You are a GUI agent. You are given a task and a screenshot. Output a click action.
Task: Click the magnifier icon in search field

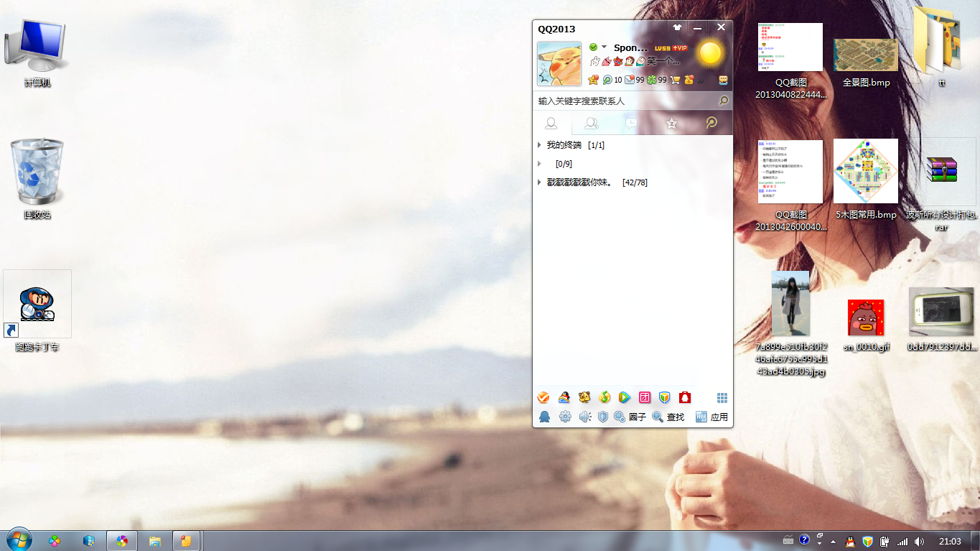point(723,101)
